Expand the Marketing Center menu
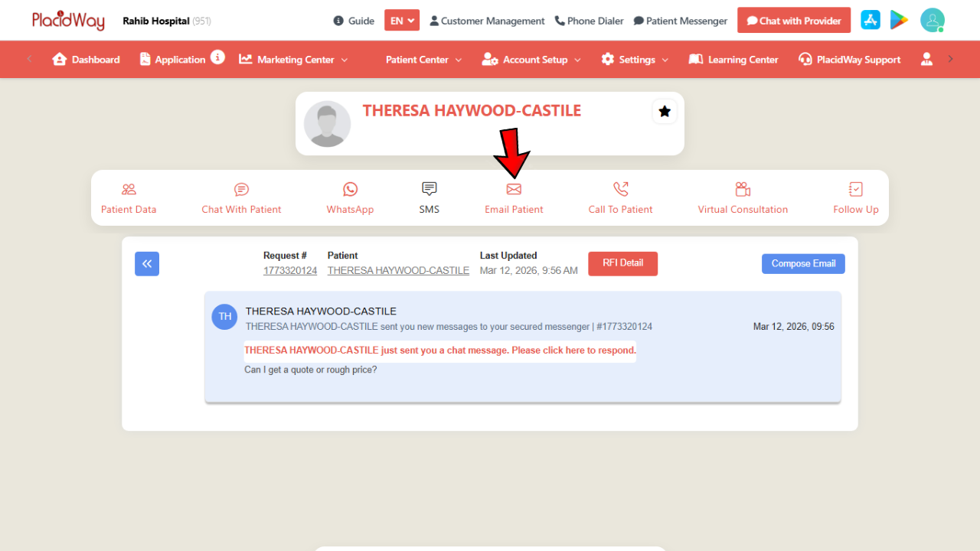 (x=294, y=60)
